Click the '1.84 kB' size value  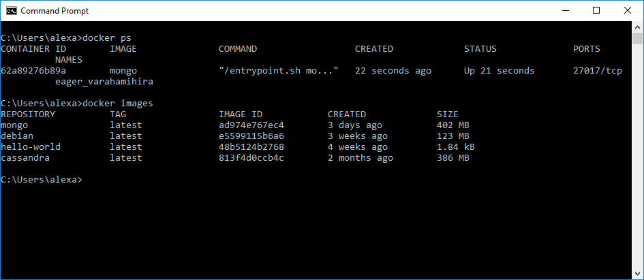click(456, 146)
